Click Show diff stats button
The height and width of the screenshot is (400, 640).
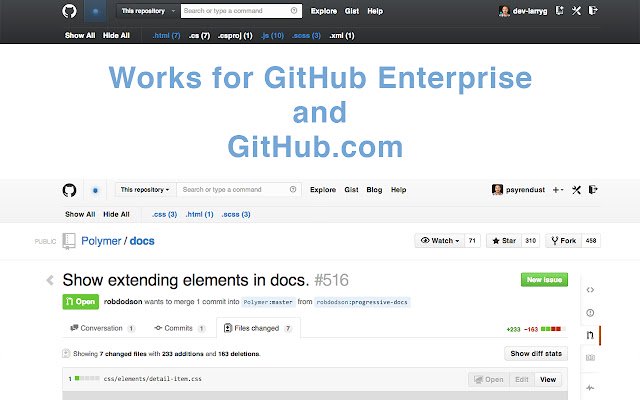pos(536,353)
